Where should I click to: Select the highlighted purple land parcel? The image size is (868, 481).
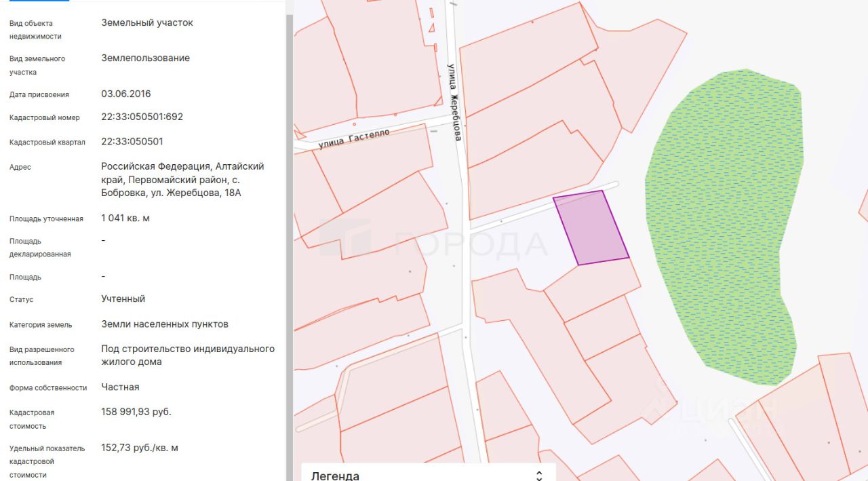coord(591,228)
